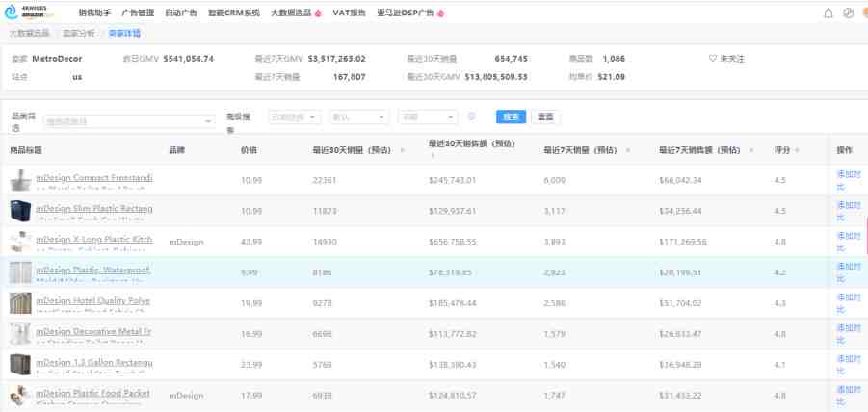
Task: Click the 6,009 7-day sales cell
Action: tap(554, 180)
